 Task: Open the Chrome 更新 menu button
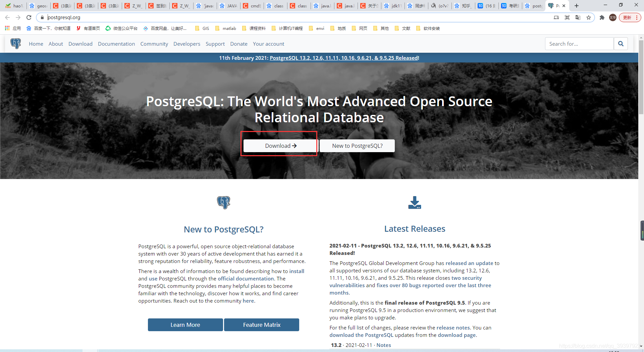click(630, 17)
